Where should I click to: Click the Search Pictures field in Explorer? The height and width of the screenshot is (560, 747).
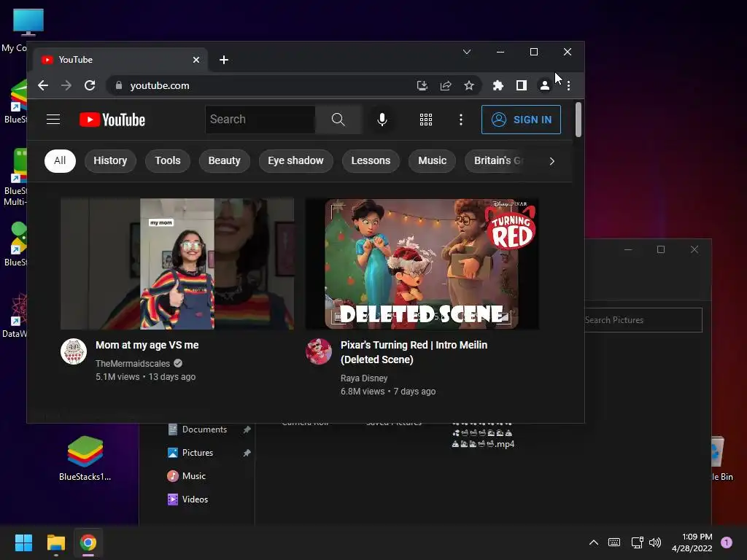point(643,320)
